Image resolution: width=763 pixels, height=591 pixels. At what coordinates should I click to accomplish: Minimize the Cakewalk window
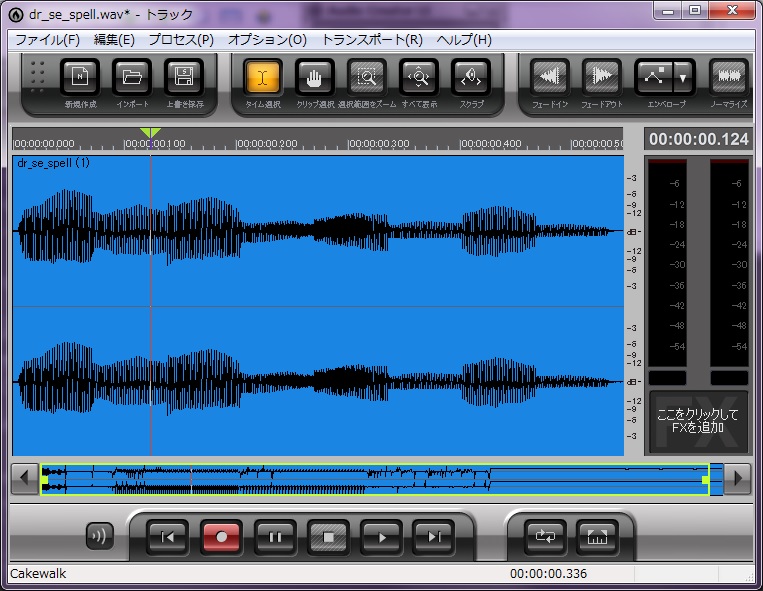(668, 11)
